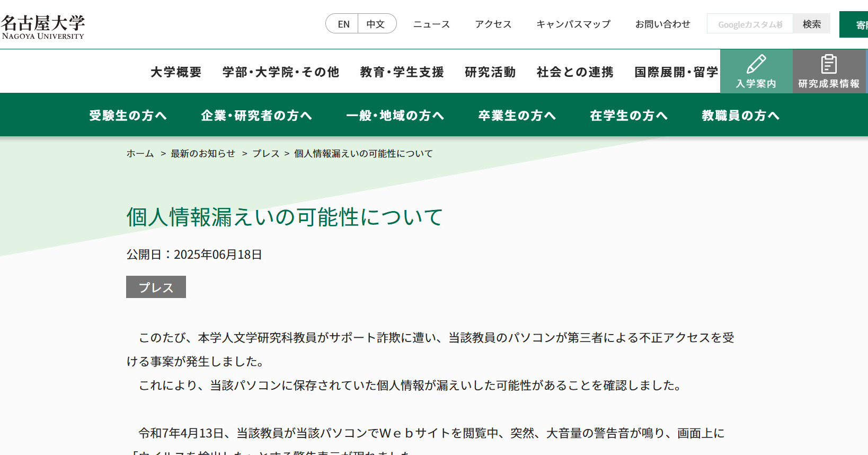Click the 最新のお知らせ breadcrumb
The width and height of the screenshot is (868, 455).
pos(203,153)
